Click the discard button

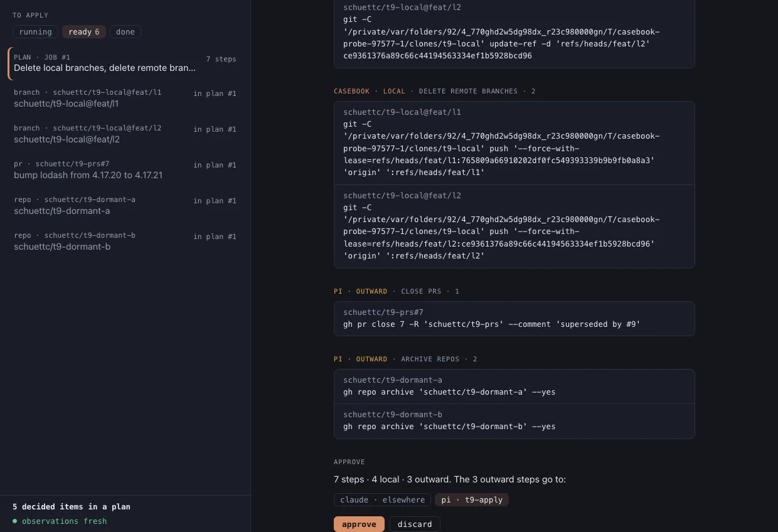pos(415,524)
